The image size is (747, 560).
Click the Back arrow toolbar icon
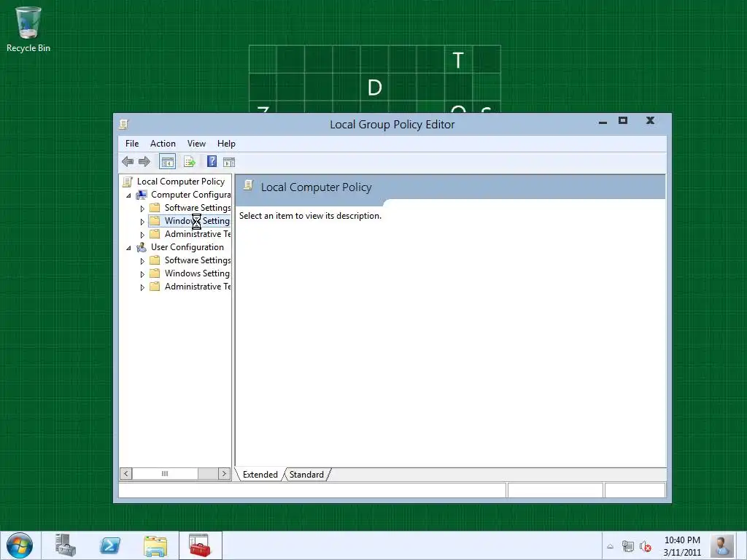(x=127, y=161)
